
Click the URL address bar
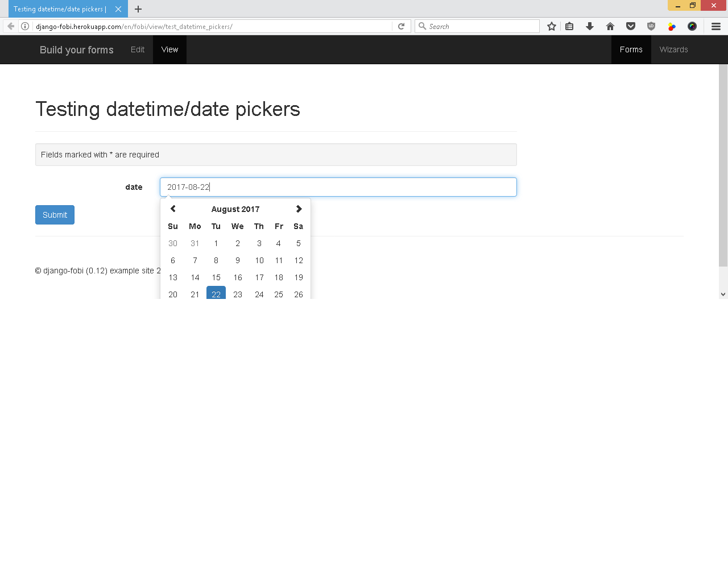click(212, 26)
